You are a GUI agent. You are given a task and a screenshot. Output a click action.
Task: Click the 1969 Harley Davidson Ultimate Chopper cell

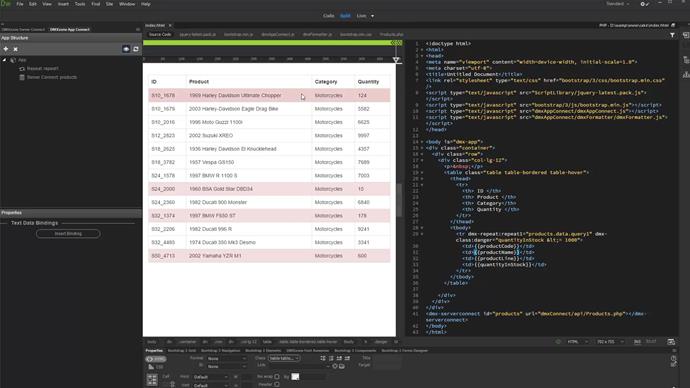[x=249, y=95]
